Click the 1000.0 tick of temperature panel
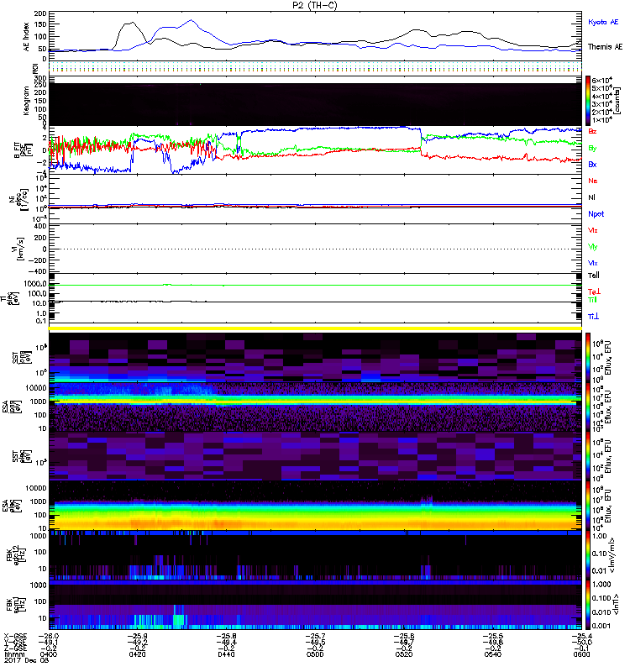The image size is (630, 672). 35,284
